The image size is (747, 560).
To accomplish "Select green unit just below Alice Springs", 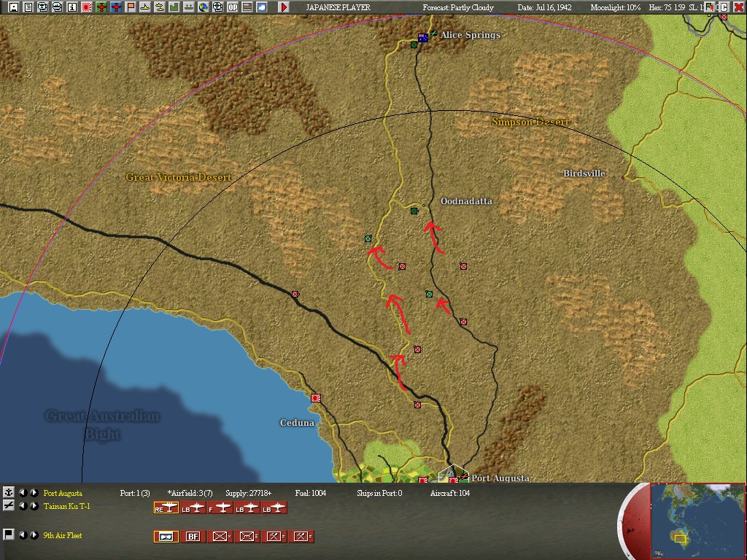I will [414, 44].
